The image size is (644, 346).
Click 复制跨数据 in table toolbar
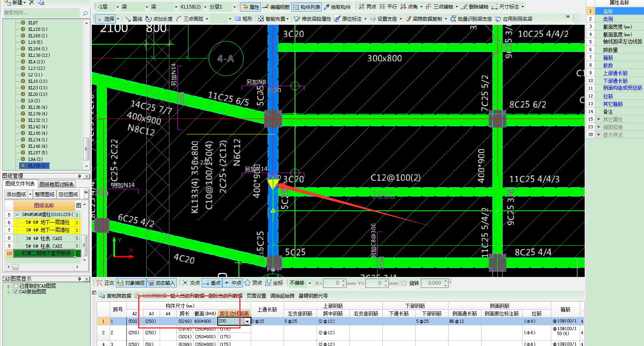[116, 296]
